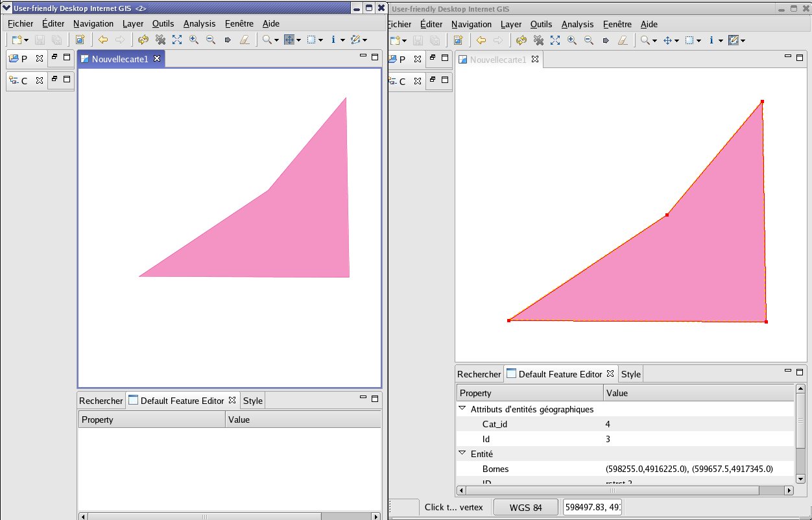Select the edit geometry tool in right window
This screenshot has width=812, height=520.
(734, 40)
